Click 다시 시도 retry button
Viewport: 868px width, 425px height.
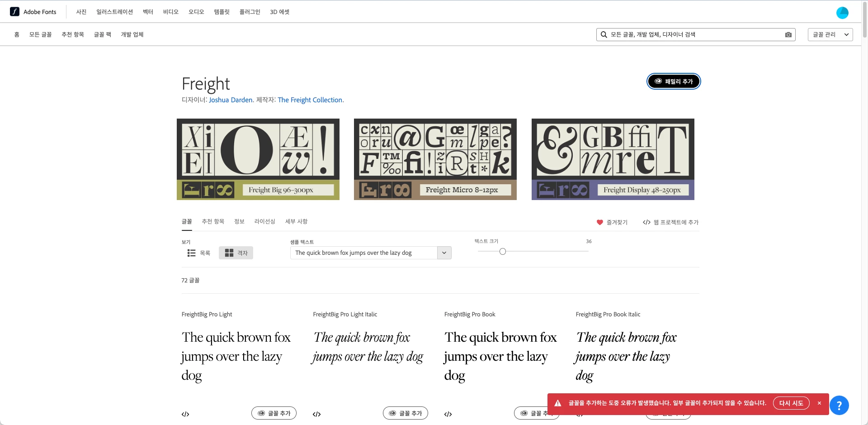click(791, 403)
